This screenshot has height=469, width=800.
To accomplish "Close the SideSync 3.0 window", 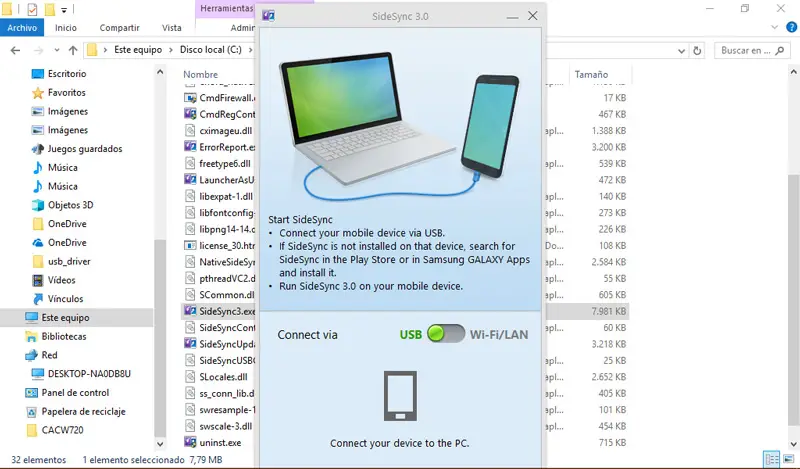I will (x=533, y=16).
